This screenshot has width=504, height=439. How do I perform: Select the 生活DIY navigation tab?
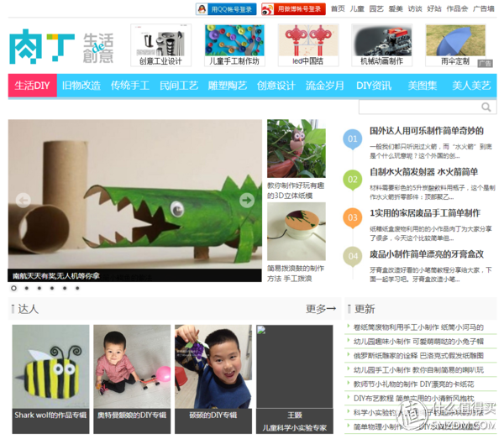point(31,86)
